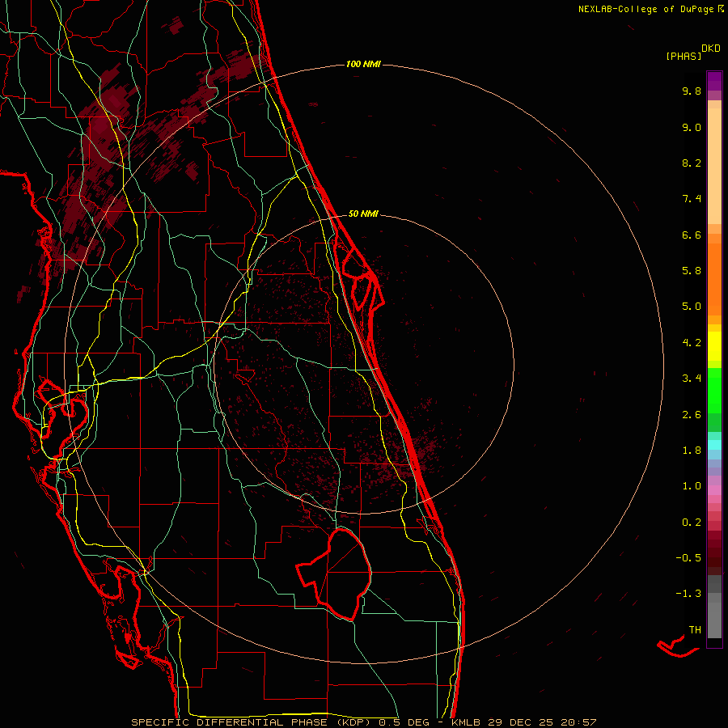Click the 6.6 value on color scale
Viewport: 728px width, 728px height.
tap(692, 235)
